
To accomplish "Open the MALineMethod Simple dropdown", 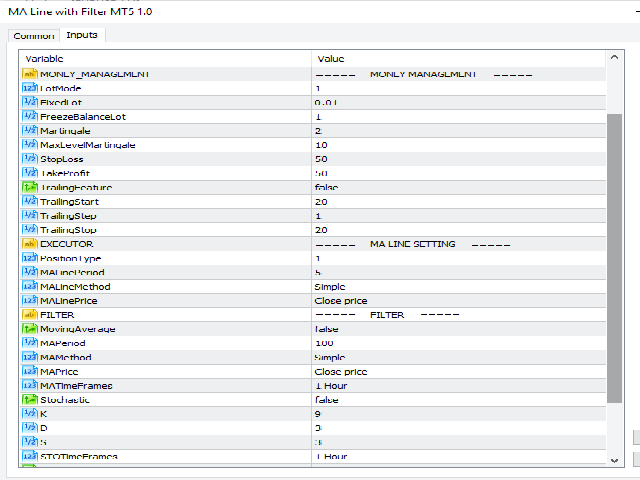I will (x=330, y=286).
